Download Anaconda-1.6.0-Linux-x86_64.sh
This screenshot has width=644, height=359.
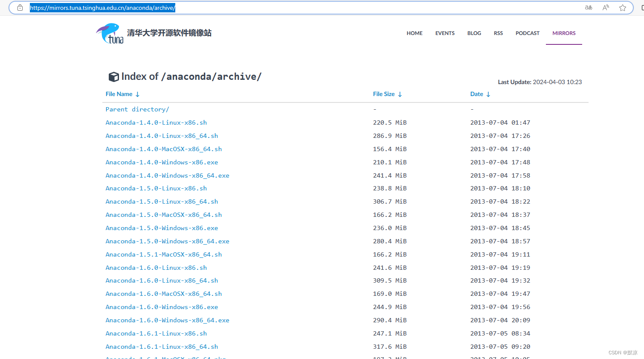162,281
